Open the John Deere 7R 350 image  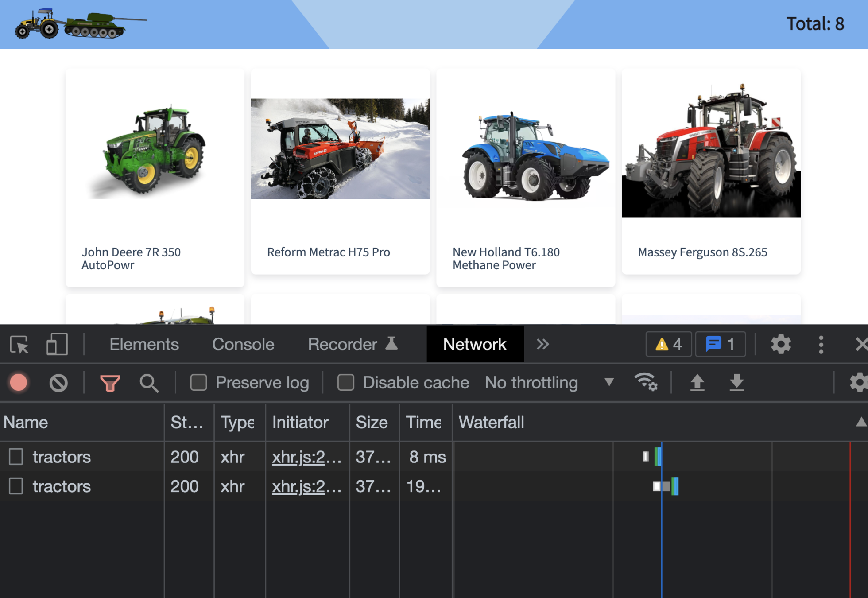point(155,149)
